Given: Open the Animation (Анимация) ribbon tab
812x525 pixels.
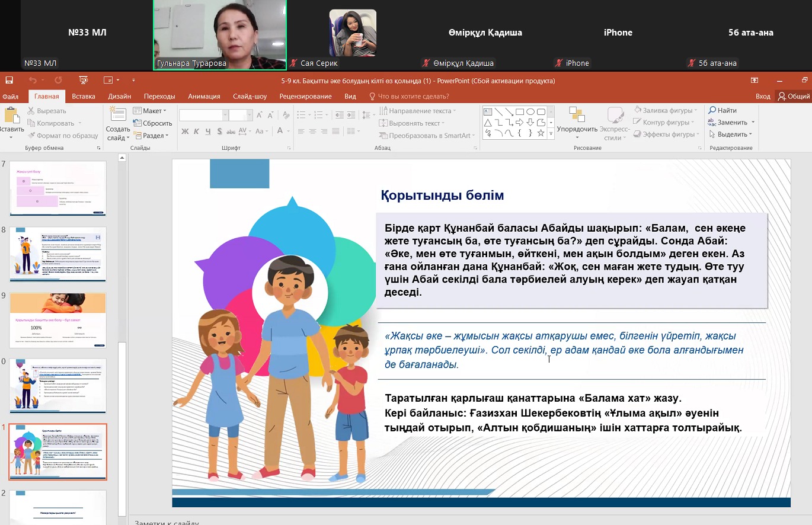Looking at the screenshot, I should click(x=204, y=97).
